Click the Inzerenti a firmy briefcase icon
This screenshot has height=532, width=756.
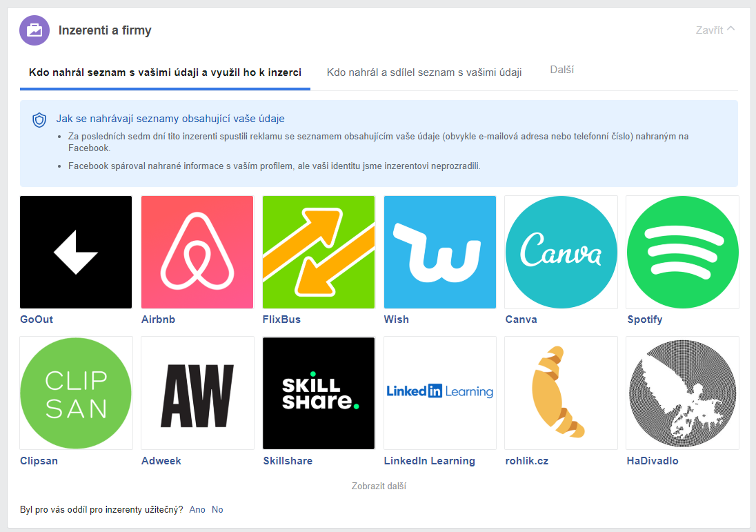(34, 30)
